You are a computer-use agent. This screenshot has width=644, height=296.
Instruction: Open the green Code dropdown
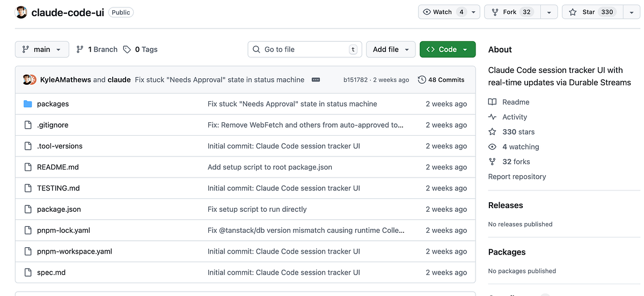448,49
